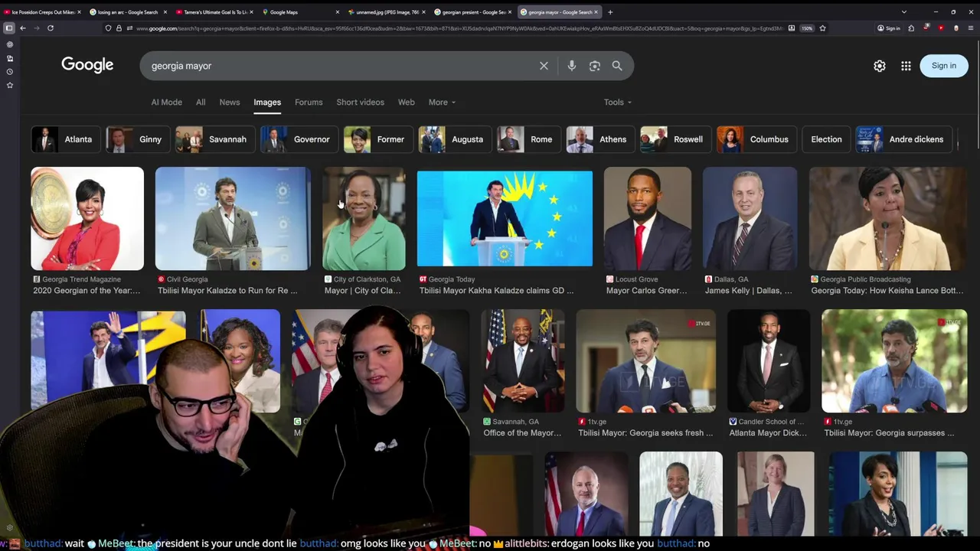This screenshot has height=551, width=980.
Task: Click the blue Sign in button
Action: click(x=943, y=66)
